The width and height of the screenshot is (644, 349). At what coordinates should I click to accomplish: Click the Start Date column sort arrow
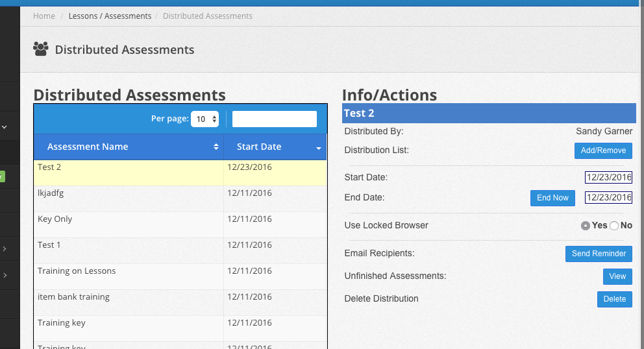coord(319,148)
